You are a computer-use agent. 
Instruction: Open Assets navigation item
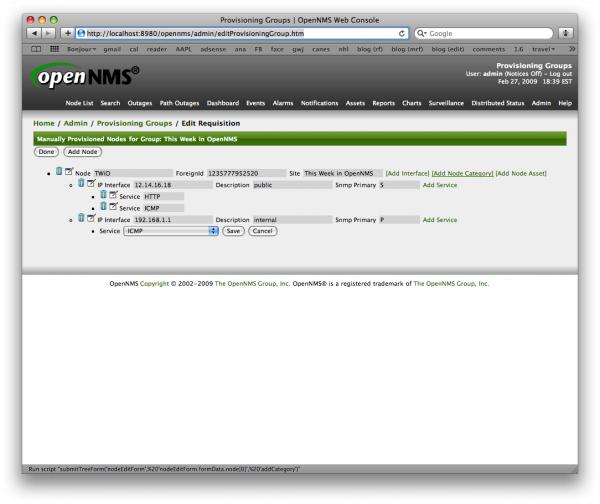point(355,103)
